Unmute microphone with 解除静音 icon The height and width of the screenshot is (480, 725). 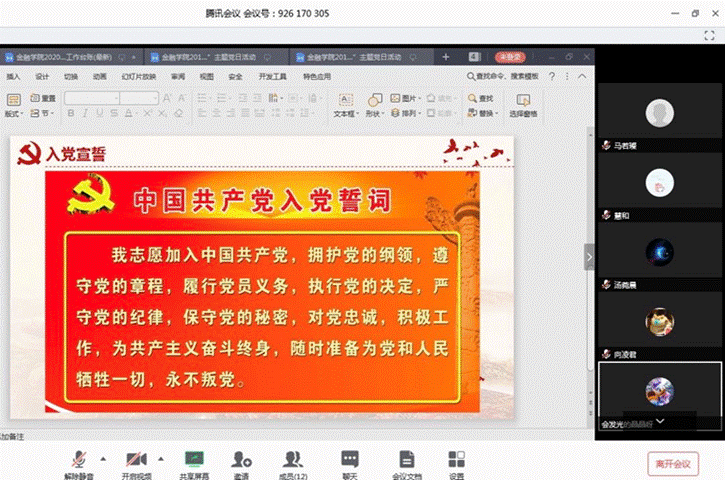(x=76, y=459)
